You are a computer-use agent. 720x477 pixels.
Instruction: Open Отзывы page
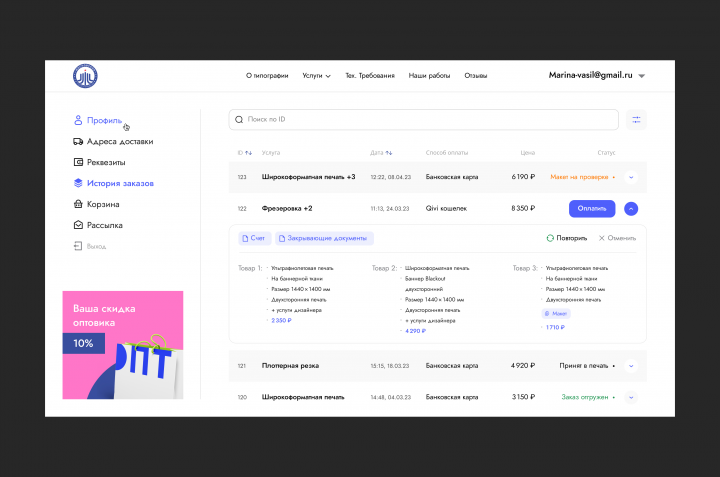point(475,76)
